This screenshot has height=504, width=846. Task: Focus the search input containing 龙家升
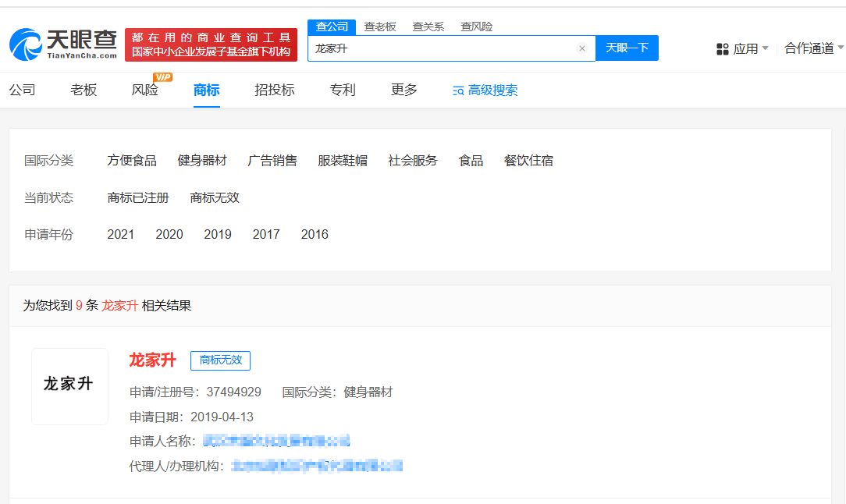click(x=443, y=48)
